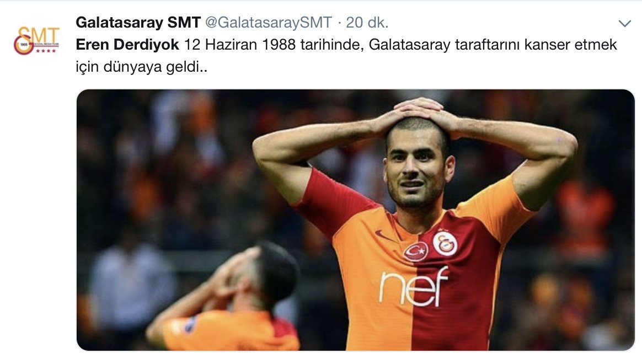
Task: Open the tweet via the 20 dk. timestamp
Action: coord(367,23)
